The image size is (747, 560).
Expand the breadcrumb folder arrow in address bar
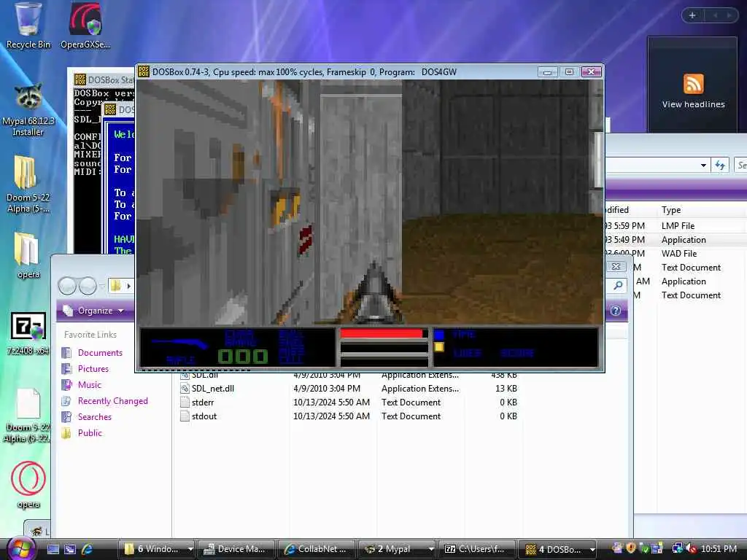click(x=128, y=286)
